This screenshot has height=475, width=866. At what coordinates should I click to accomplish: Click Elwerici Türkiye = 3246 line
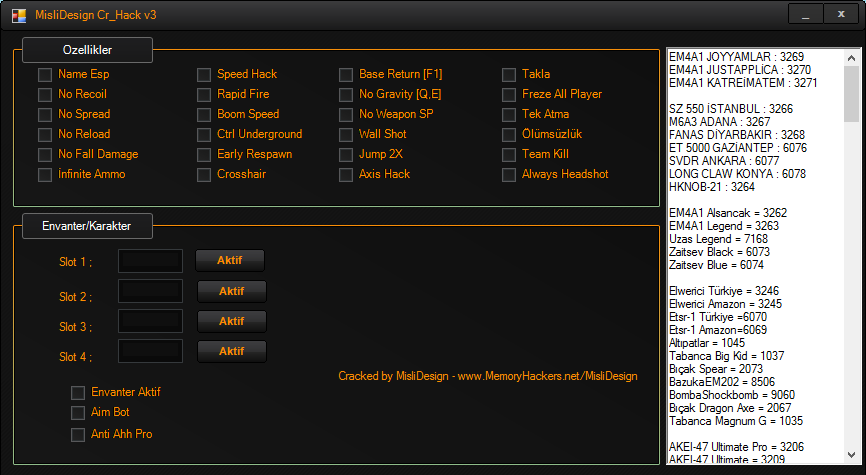coord(724,291)
